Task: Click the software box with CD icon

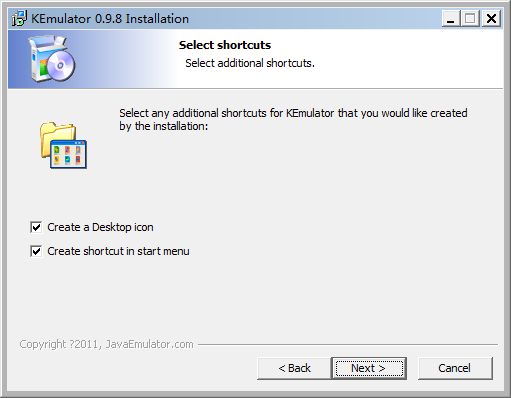Action: (x=52, y=59)
